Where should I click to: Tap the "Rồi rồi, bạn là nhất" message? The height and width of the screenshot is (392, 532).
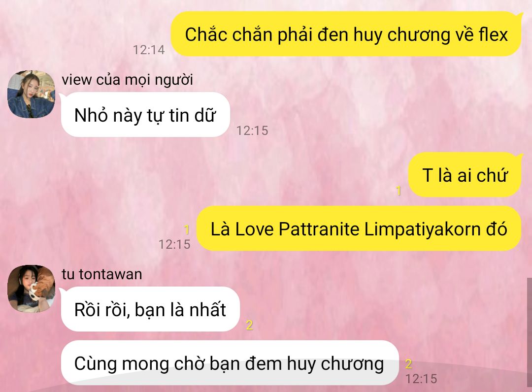[150, 309]
